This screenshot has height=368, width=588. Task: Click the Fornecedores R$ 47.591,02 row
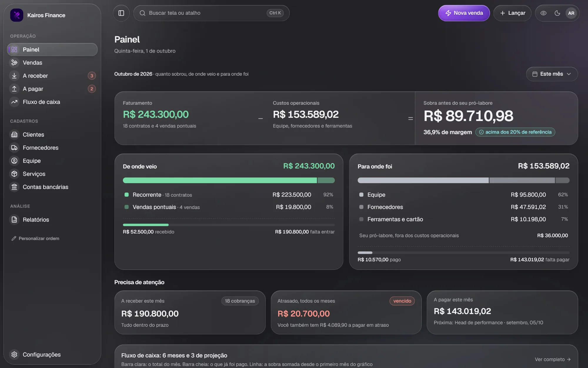pos(463,207)
